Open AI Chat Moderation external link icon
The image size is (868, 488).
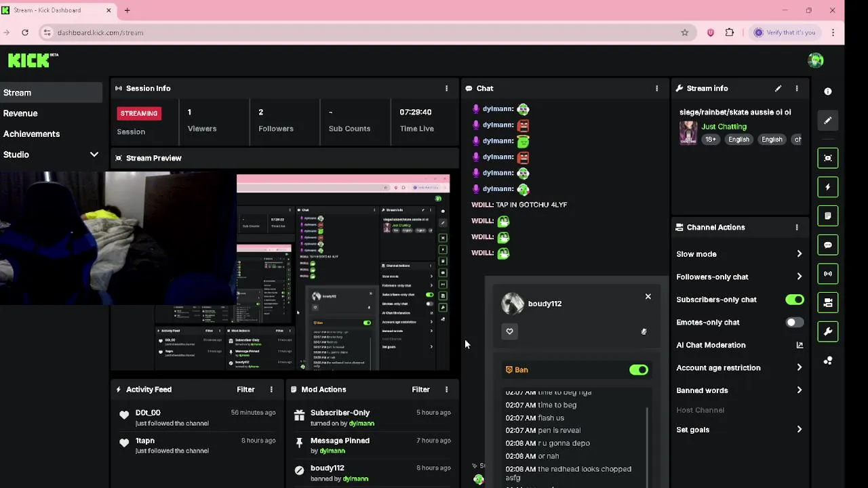[800, 345]
